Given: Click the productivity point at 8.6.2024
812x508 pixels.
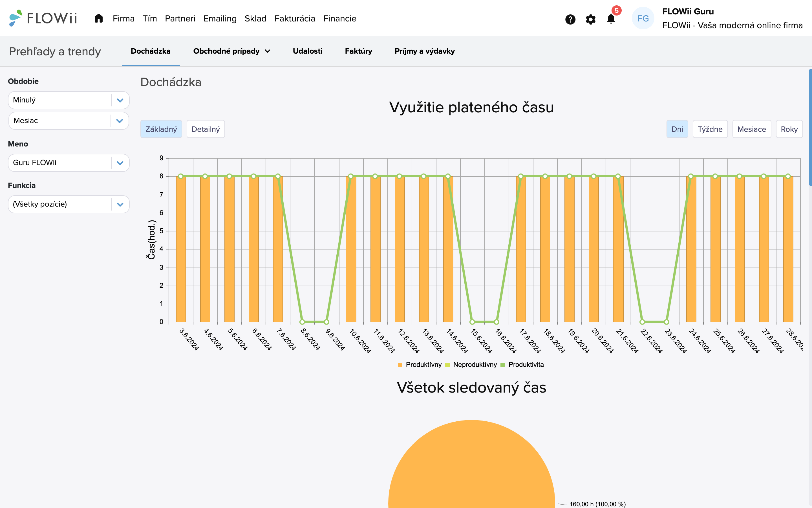Looking at the screenshot, I should tap(302, 322).
